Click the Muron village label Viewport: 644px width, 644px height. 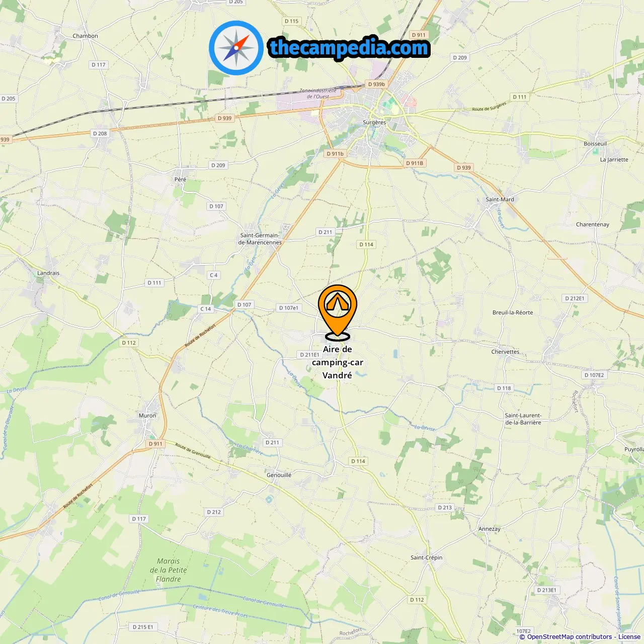coord(147,416)
